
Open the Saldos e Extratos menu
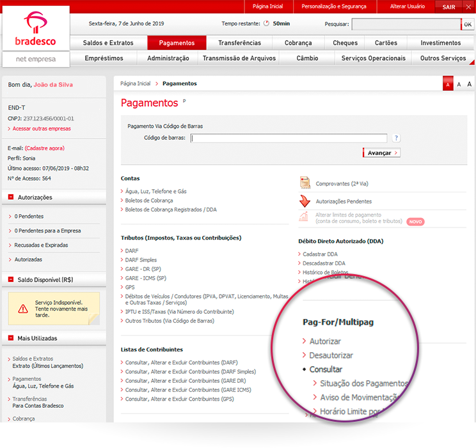click(x=108, y=43)
